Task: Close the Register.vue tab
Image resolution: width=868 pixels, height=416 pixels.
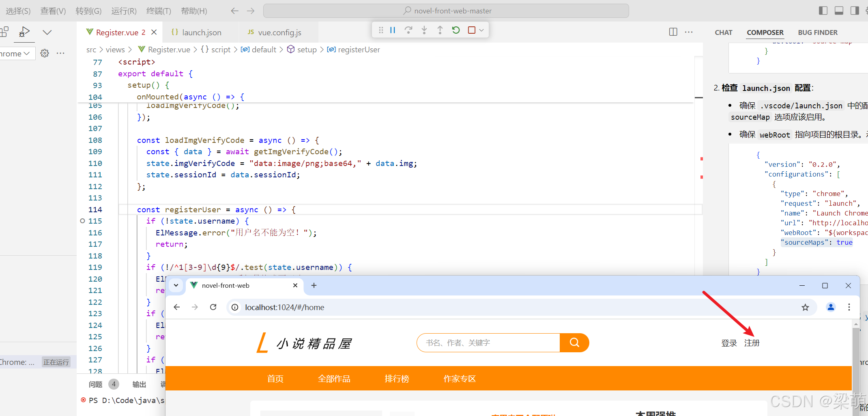Action: point(154,32)
